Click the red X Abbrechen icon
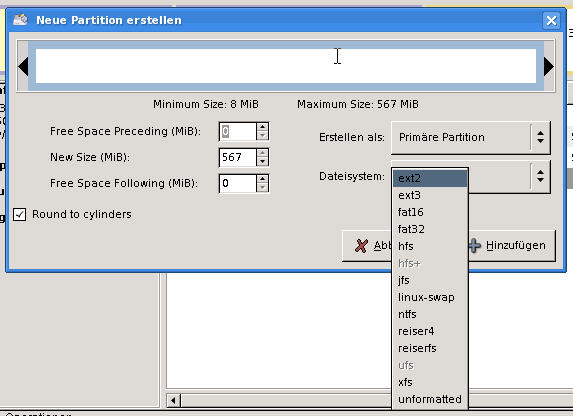The image size is (573, 416). [x=361, y=246]
